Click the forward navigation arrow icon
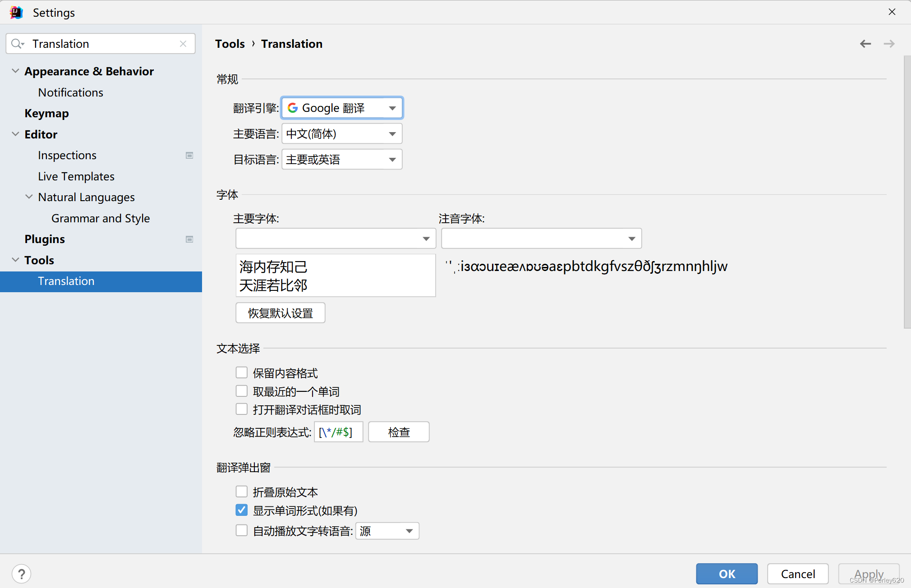911x588 pixels. tap(889, 44)
